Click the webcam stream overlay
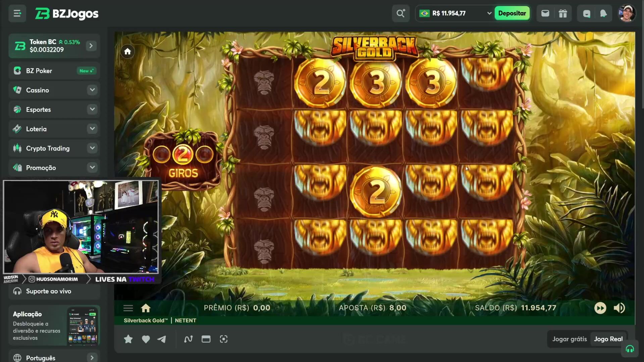Viewport: 644px width, 362px height. (81, 227)
